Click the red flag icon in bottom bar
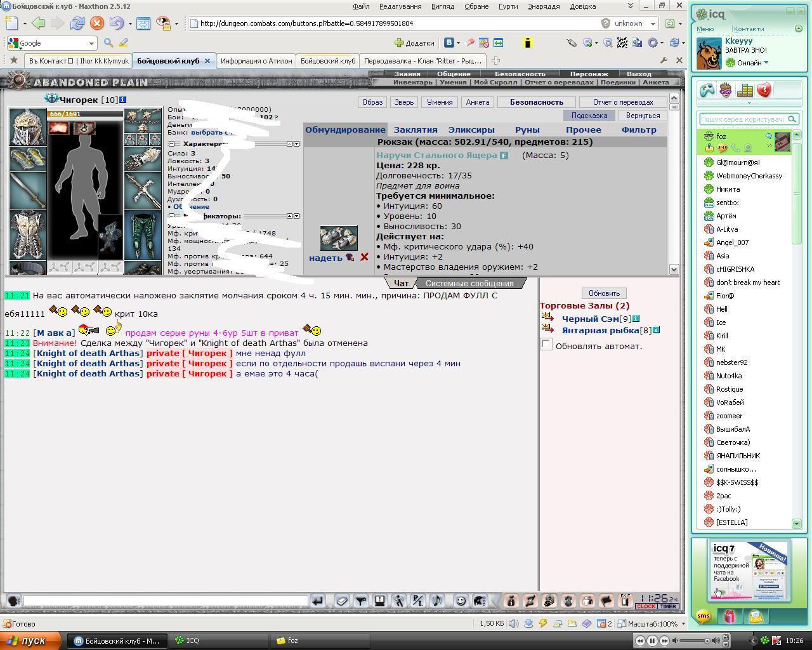This screenshot has width=812, height=650. point(606,600)
